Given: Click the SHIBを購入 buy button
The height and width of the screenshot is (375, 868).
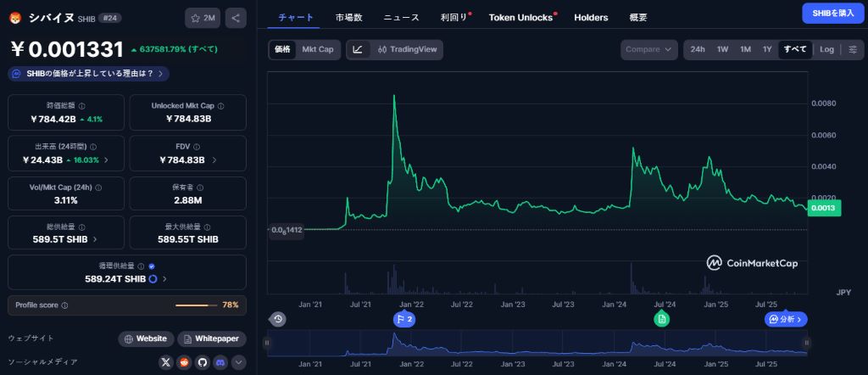Looking at the screenshot, I should point(832,13).
